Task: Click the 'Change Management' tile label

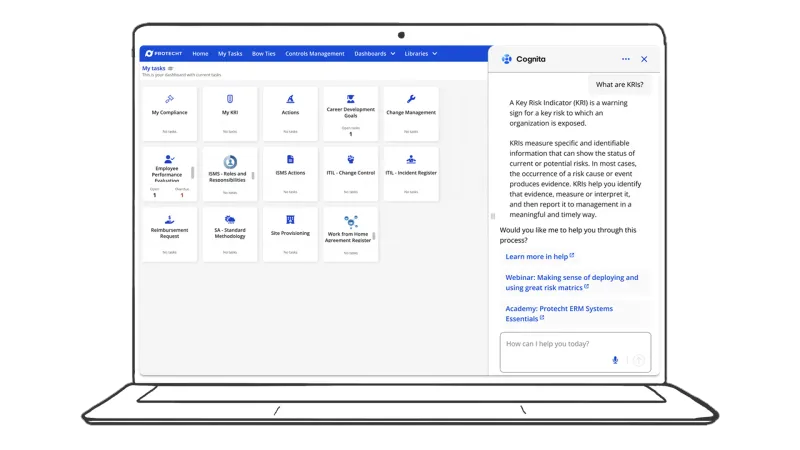Action: coord(411,113)
